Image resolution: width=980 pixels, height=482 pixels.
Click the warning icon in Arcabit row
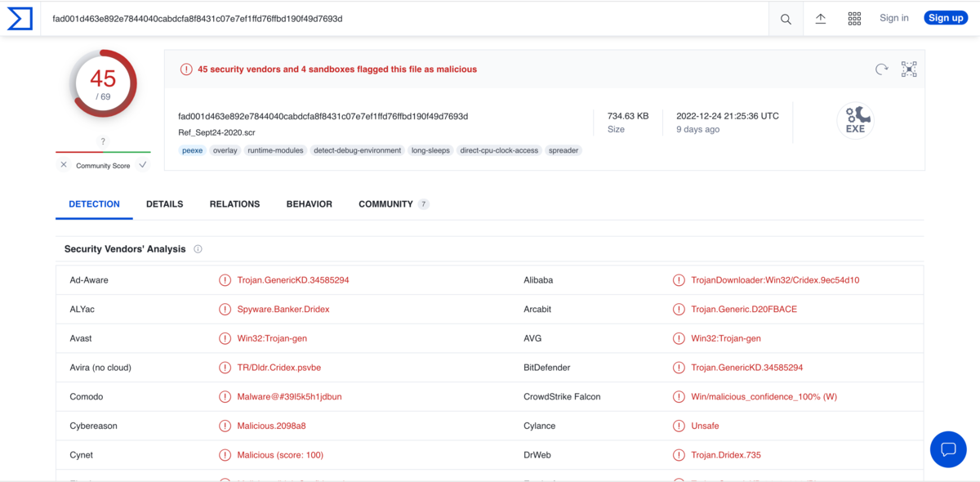coord(679,310)
